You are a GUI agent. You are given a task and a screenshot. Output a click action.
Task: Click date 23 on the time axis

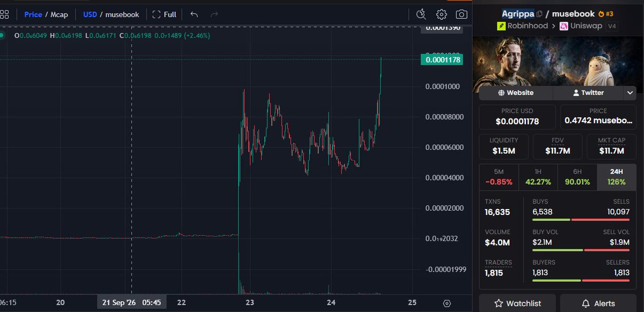point(249,303)
